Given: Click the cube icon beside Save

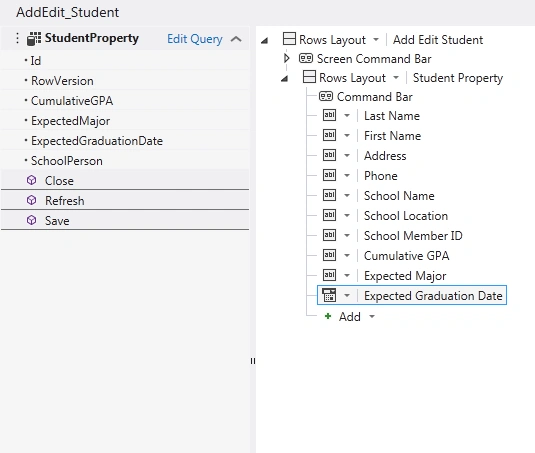Looking at the screenshot, I should coord(31,220).
